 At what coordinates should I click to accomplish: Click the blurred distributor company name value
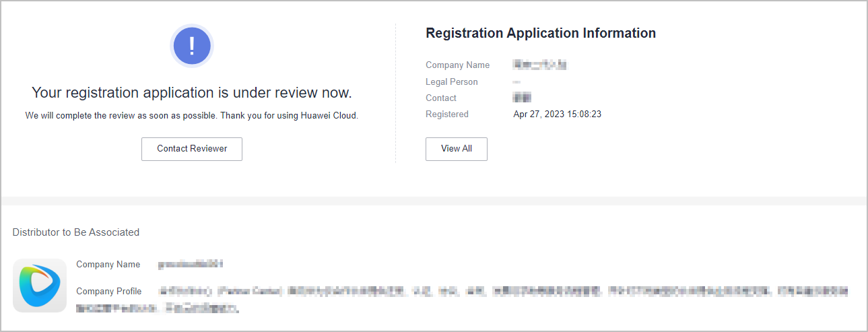coord(191,265)
